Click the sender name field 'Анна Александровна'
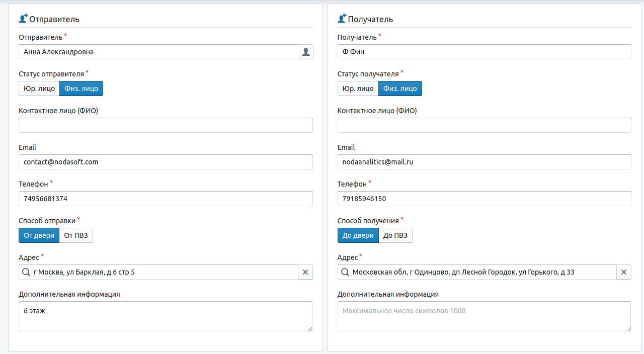The height and width of the screenshot is (354, 644). tap(158, 52)
